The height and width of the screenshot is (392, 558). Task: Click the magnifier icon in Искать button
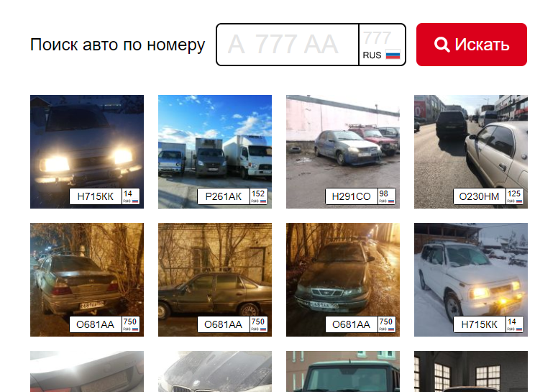tap(442, 45)
